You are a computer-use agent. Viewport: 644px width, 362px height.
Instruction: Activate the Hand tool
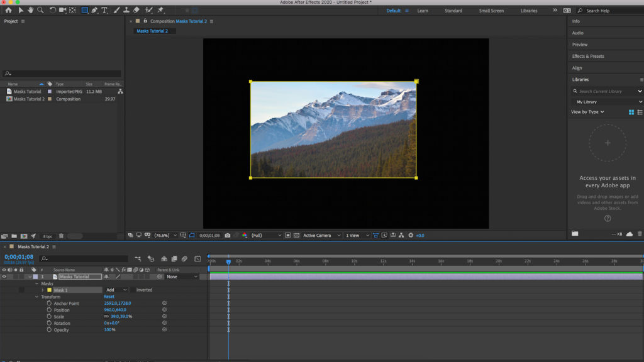point(30,11)
